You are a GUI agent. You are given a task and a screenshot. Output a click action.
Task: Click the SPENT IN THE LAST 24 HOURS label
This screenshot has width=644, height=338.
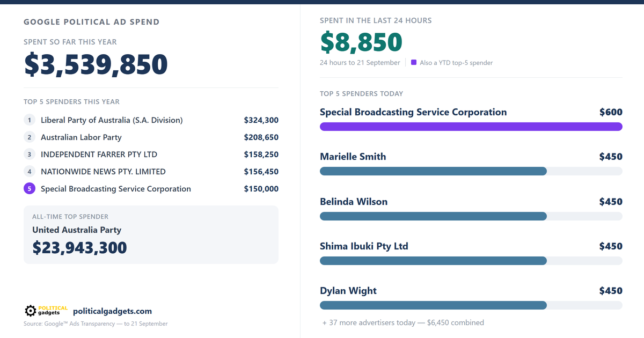[376, 20]
